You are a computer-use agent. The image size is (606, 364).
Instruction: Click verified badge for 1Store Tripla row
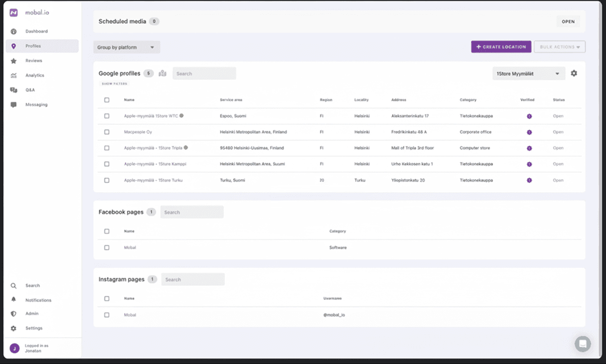(529, 148)
